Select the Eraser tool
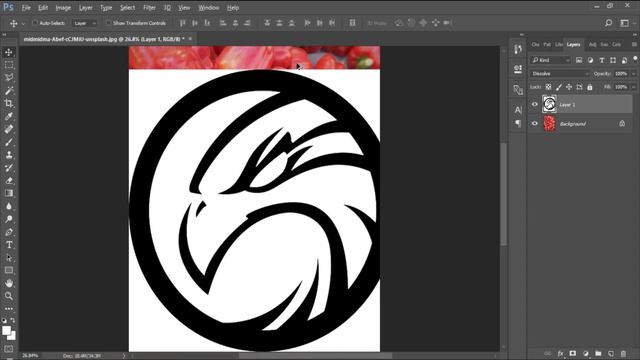 [x=9, y=180]
